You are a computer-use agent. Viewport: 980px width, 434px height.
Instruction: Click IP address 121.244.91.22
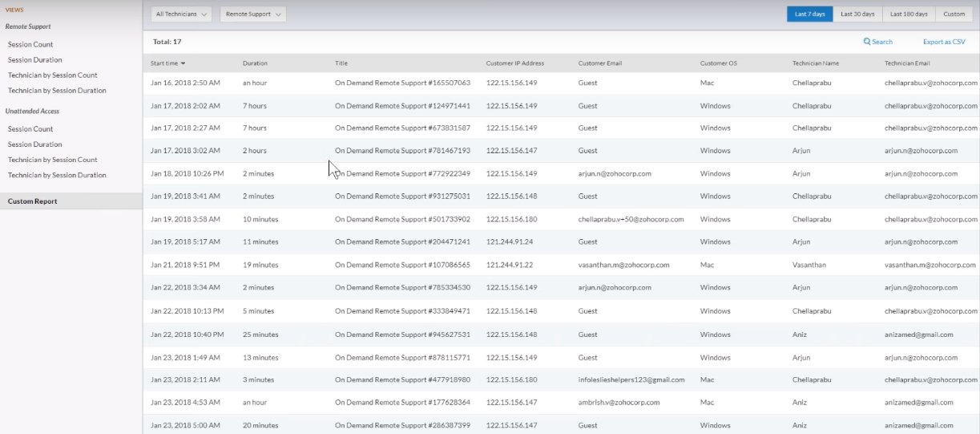(510, 265)
